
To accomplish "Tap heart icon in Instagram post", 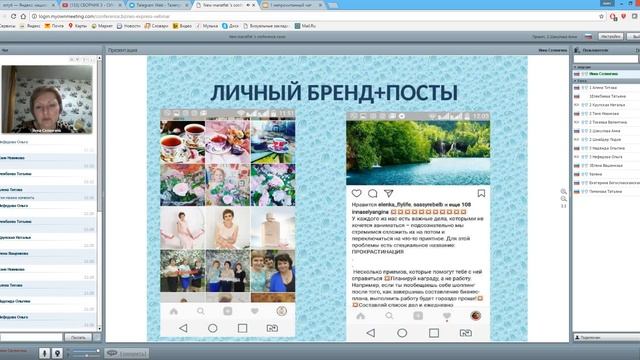I will pyautogui.click(x=357, y=193).
